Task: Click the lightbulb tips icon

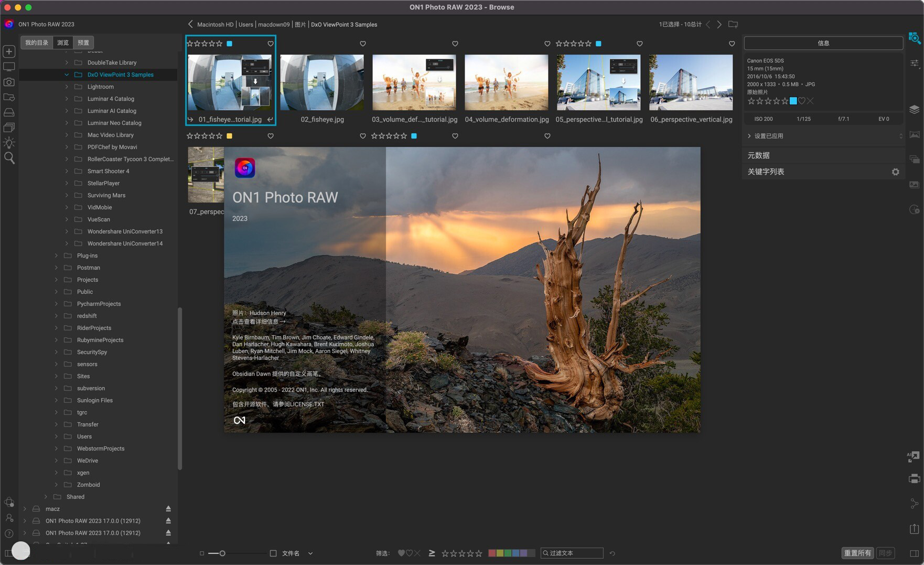Action: (x=9, y=143)
